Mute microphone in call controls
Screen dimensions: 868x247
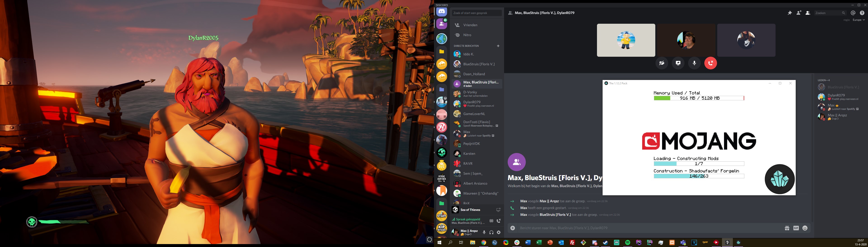pos(694,63)
